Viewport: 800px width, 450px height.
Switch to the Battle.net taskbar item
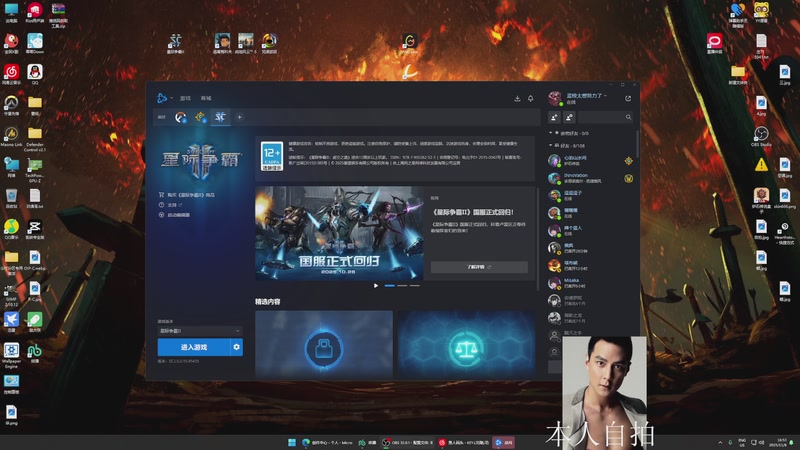pyautogui.click(x=504, y=442)
